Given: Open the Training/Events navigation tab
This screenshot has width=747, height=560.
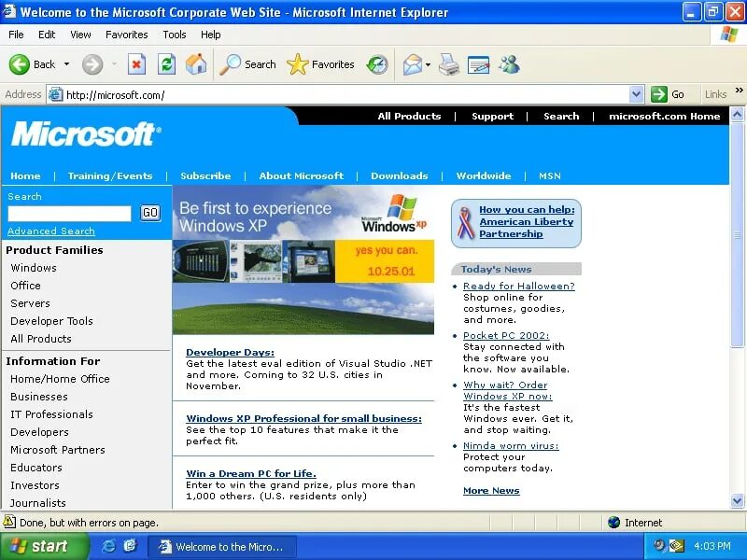Looking at the screenshot, I should pos(110,175).
